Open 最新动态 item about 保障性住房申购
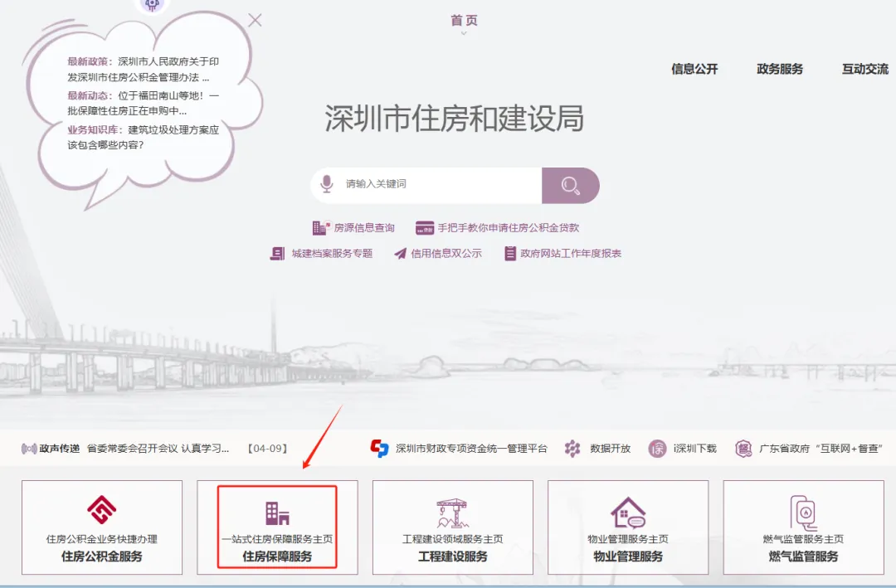This screenshot has width=896, height=588. pyautogui.click(x=144, y=103)
